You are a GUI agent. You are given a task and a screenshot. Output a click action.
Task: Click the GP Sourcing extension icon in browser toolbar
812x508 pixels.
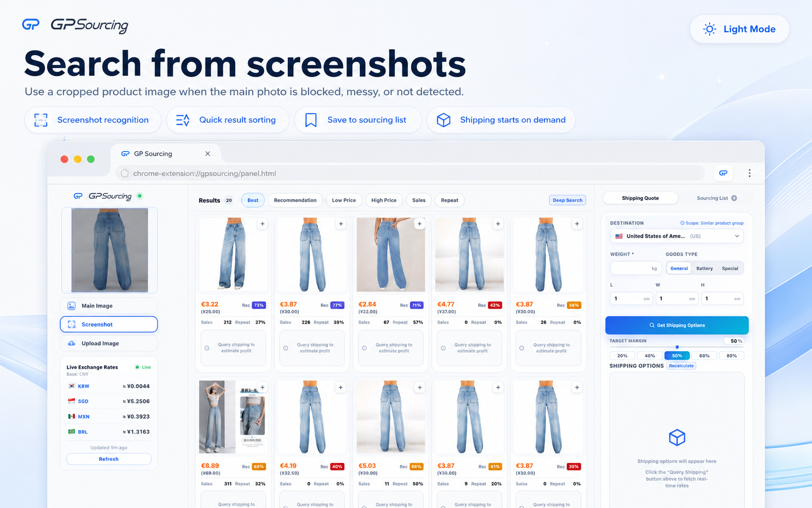(723, 173)
